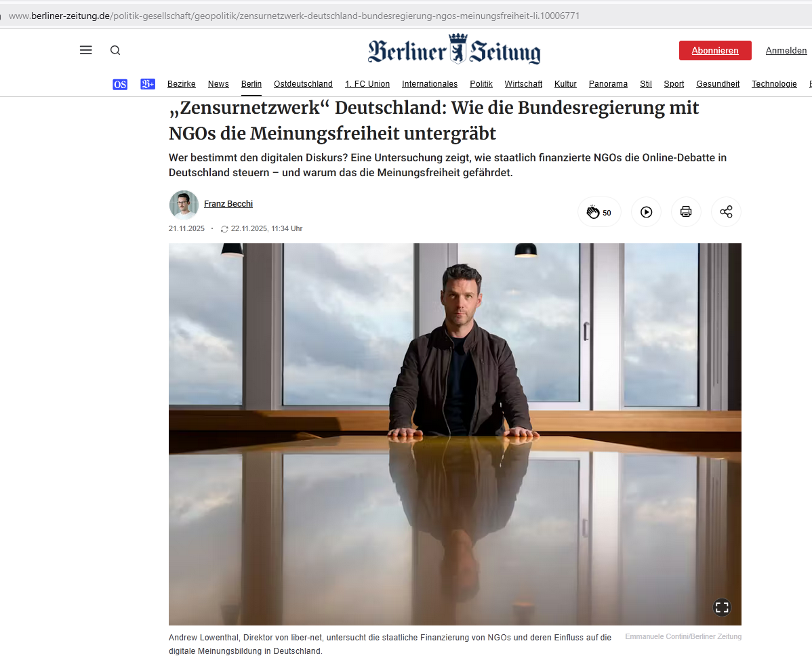Go to Berliner Zeitung logo homepage

454,50
